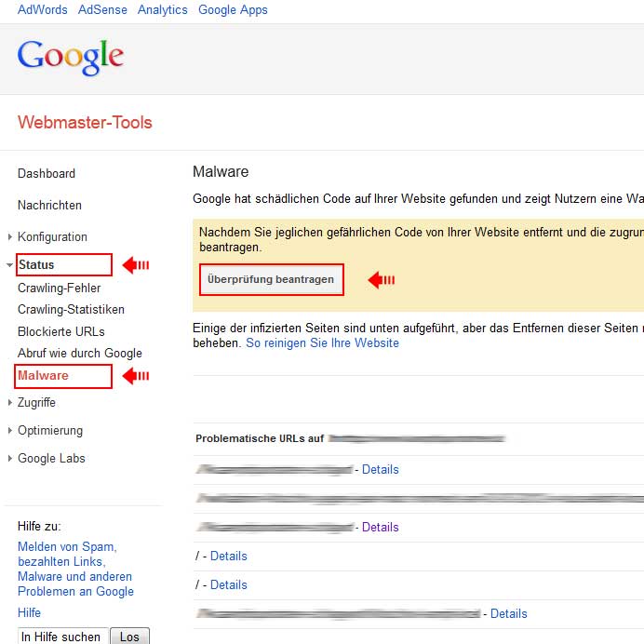Open Crawling-Fehler page
Image resolution: width=644 pixels, height=644 pixels.
coord(60,288)
